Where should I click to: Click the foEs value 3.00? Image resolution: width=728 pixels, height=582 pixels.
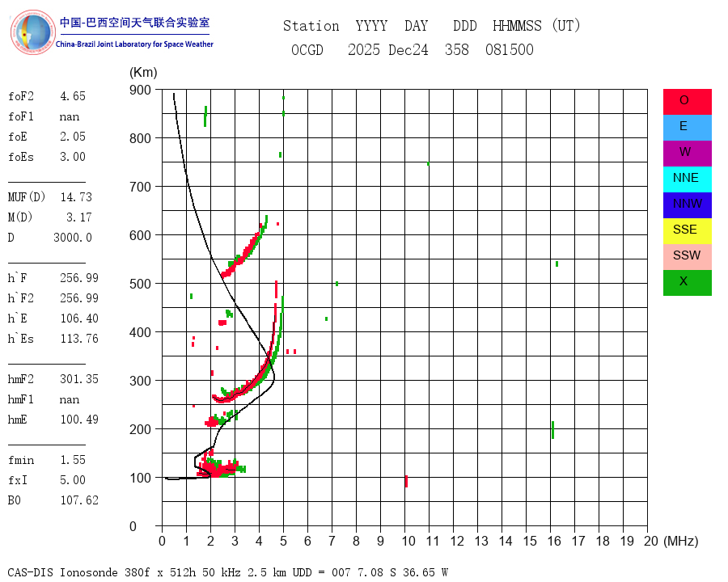[73, 157]
